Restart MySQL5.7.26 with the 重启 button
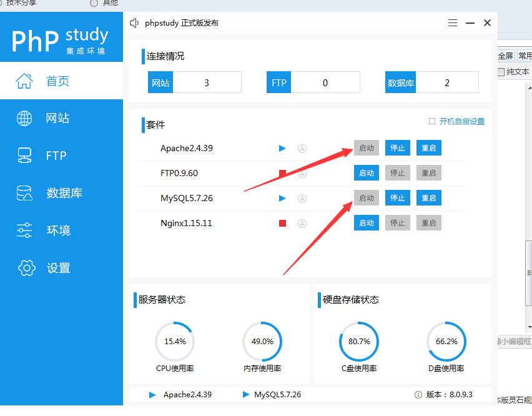Image resolution: width=532 pixels, height=416 pixels. tap(429, 198)
